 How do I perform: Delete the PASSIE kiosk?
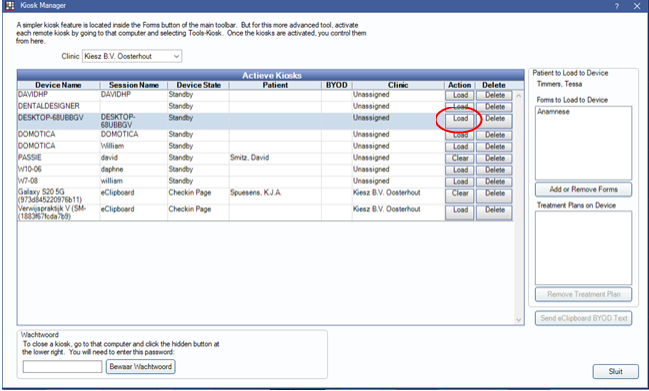(494, 158)
